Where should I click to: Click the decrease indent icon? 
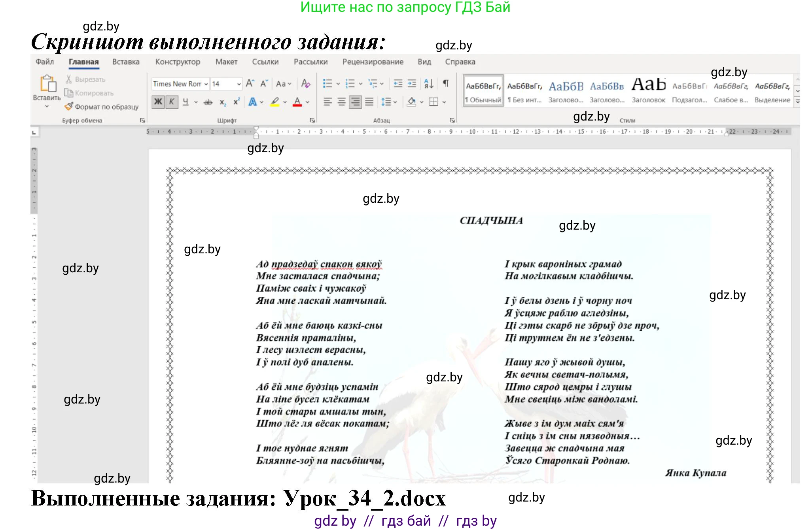398,83
